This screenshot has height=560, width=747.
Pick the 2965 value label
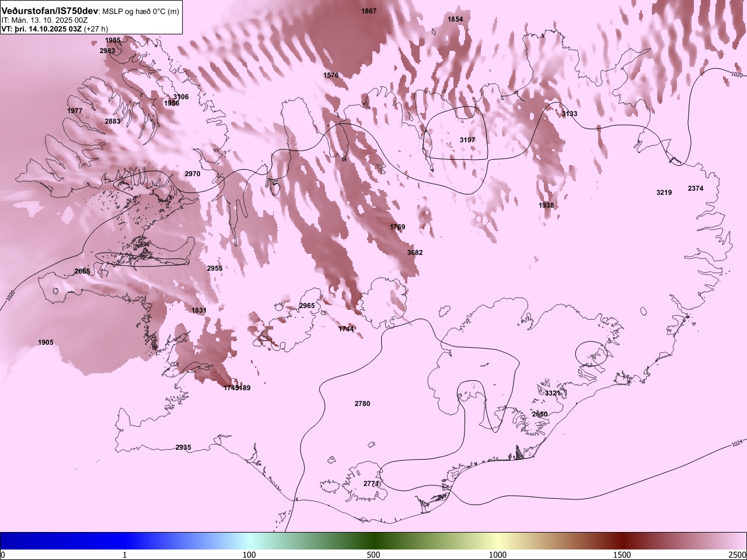[x=307, y=306]
